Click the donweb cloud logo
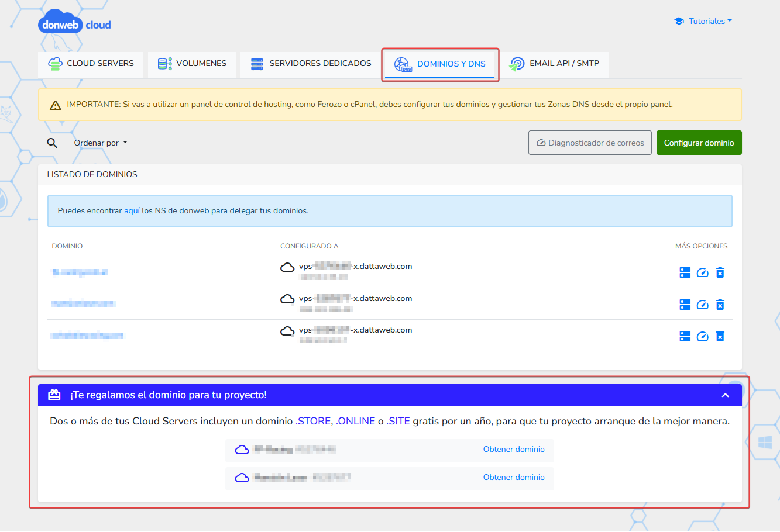 coord(74,25)
